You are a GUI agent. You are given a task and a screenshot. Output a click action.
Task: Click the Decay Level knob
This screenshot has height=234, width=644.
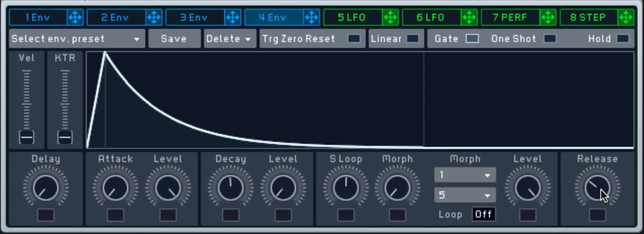tap(283, 188)
